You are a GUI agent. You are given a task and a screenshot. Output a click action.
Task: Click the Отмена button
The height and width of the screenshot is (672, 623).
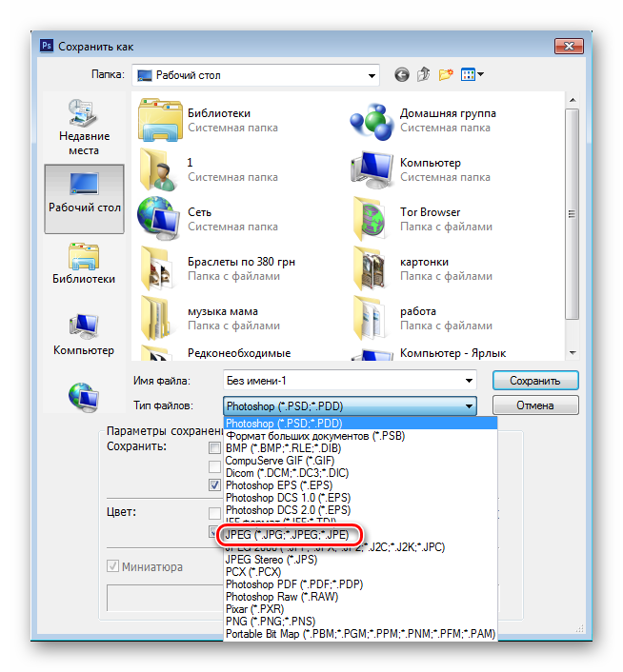coord(535,405)
